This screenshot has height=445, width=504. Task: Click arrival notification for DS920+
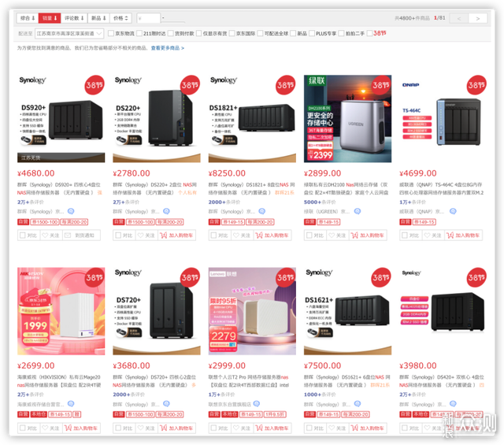click(x=81, y=235)
